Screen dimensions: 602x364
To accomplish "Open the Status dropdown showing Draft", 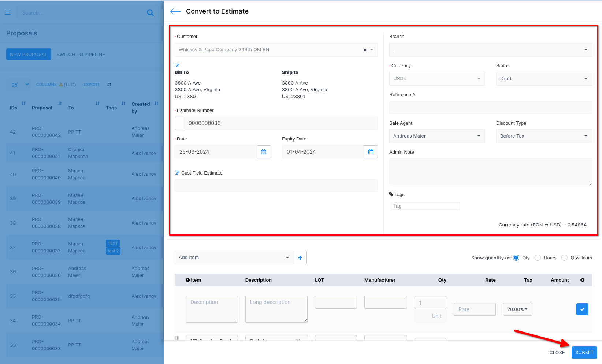I will (544, 79).
